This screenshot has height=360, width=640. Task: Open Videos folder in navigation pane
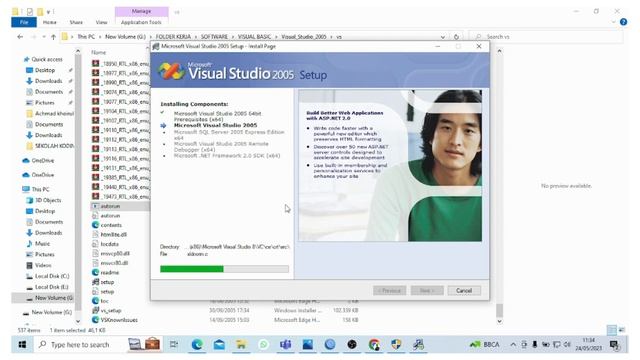coord(43,265)
